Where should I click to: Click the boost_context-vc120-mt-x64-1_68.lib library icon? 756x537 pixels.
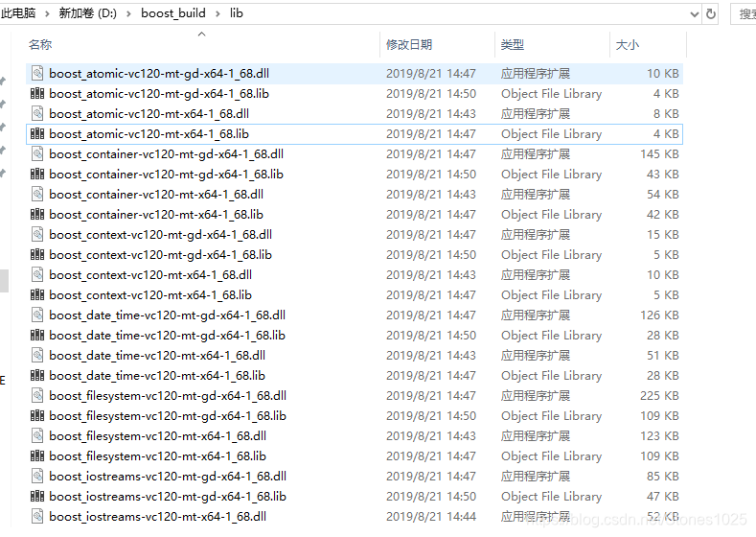tap(37, 294)
